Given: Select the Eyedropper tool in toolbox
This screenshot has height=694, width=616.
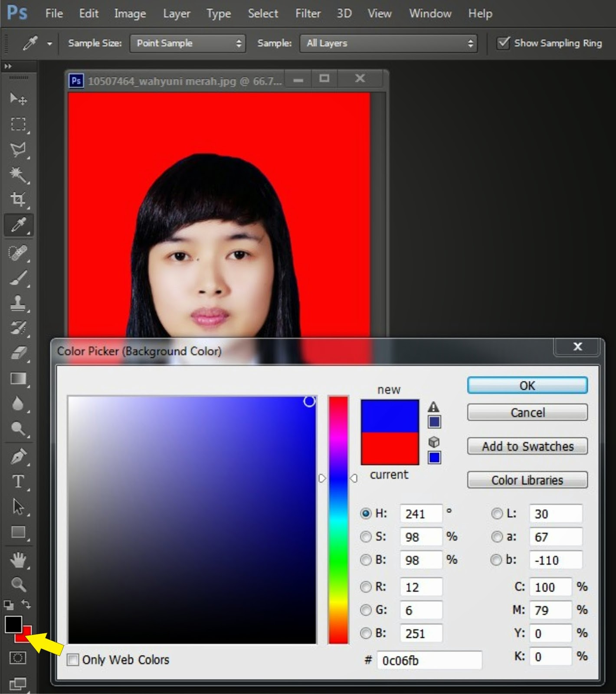Looking at the screenshot, I should (18, 225).
